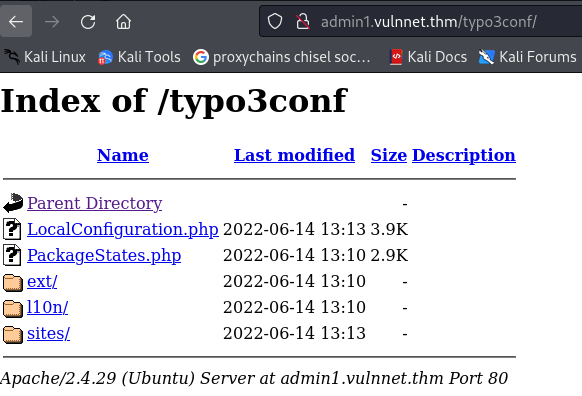Open the Kali Forums bookmark
The image size is (582, 396).
coord(527,57)
